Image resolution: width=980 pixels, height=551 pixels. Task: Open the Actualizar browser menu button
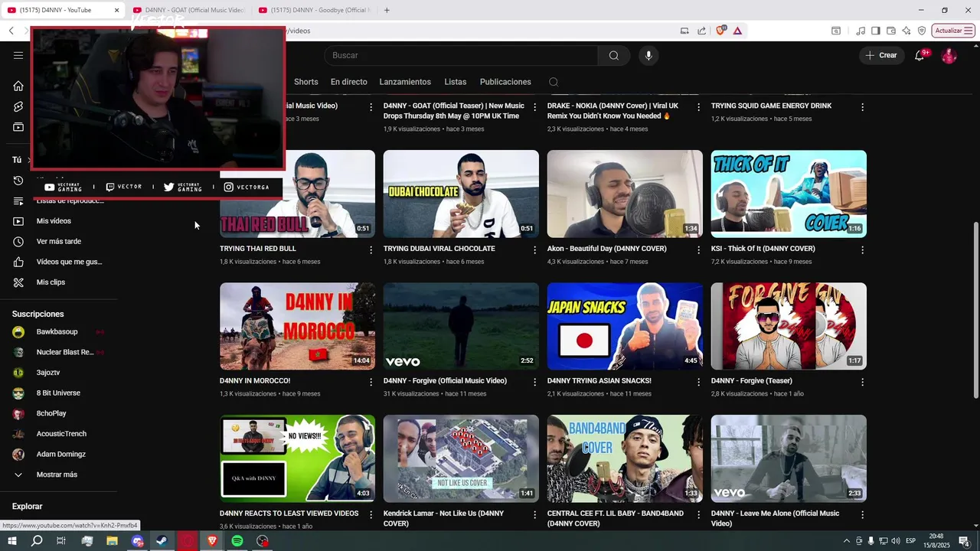[953, 31]
